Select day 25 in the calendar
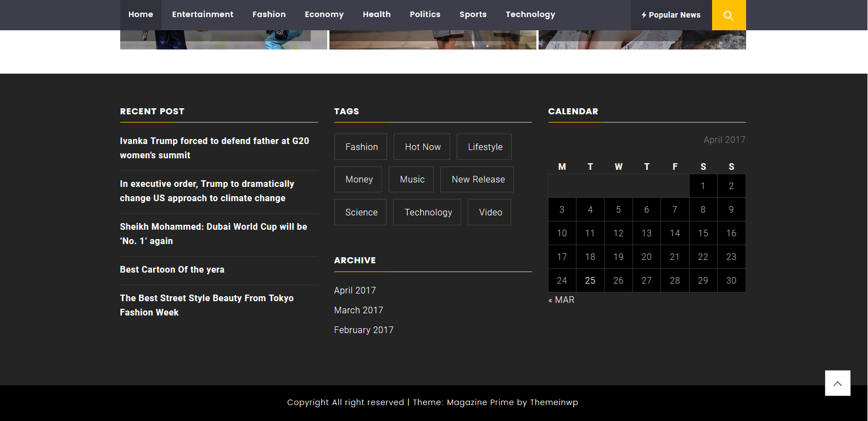 coord(590,280)
